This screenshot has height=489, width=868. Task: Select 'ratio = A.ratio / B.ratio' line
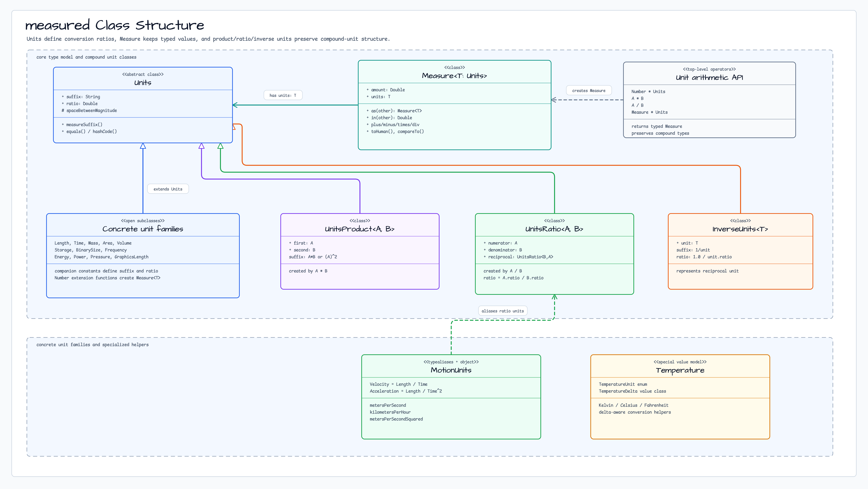(513, 278)
